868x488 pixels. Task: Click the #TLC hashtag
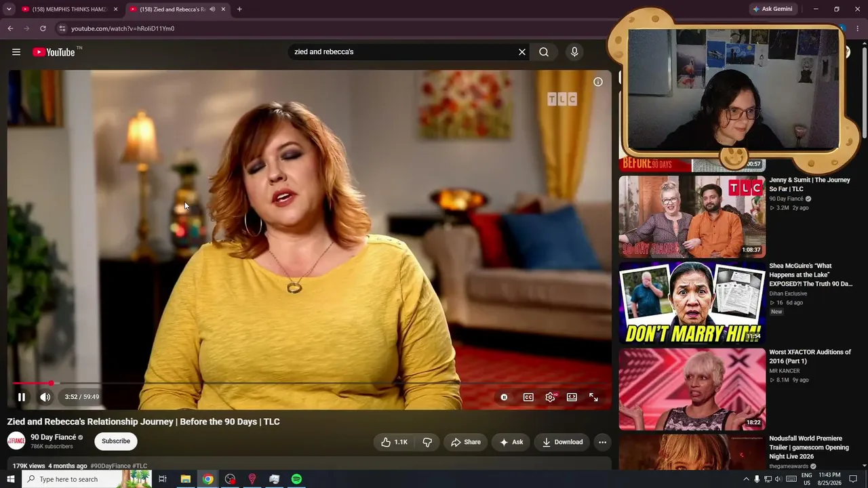tap(140, 466)
